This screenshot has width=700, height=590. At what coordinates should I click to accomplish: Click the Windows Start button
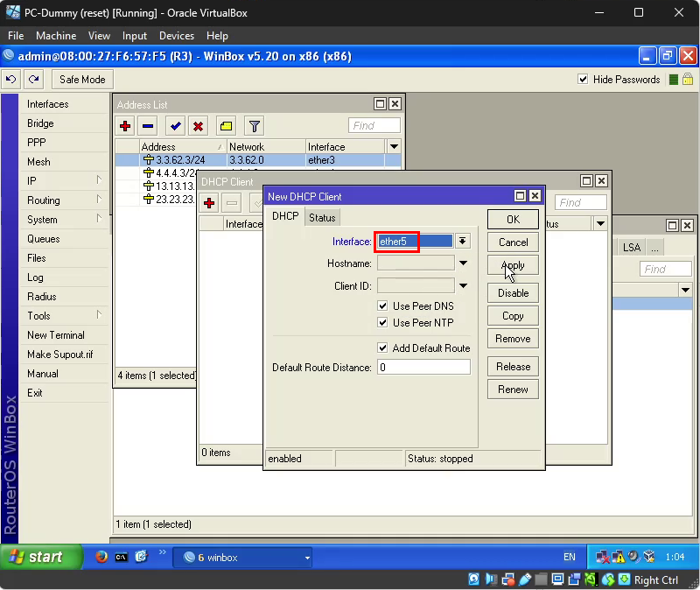(x=41, y=557)
